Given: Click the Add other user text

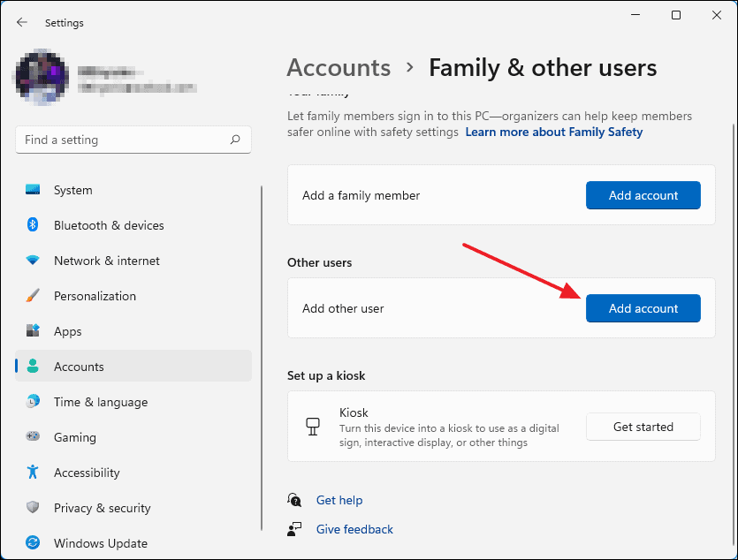Looking at the screenshot, I should pos(343,308).
